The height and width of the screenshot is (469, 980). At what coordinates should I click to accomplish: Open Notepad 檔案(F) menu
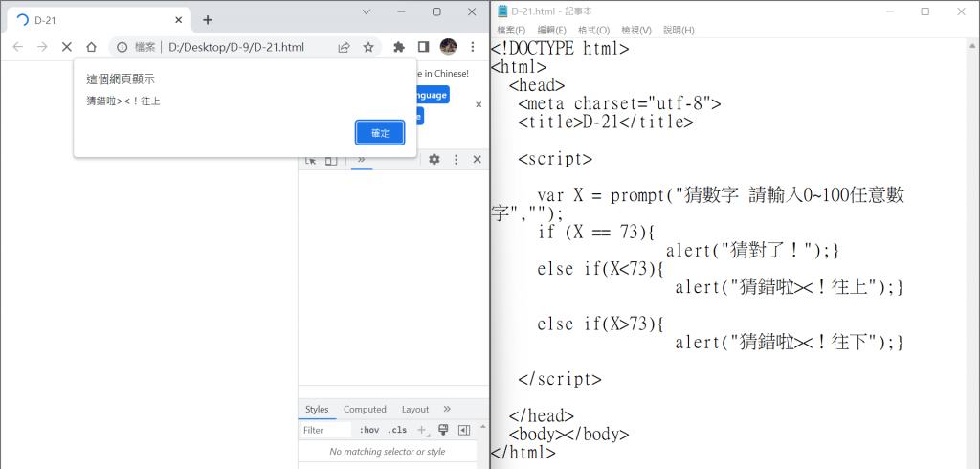[511, 30]
